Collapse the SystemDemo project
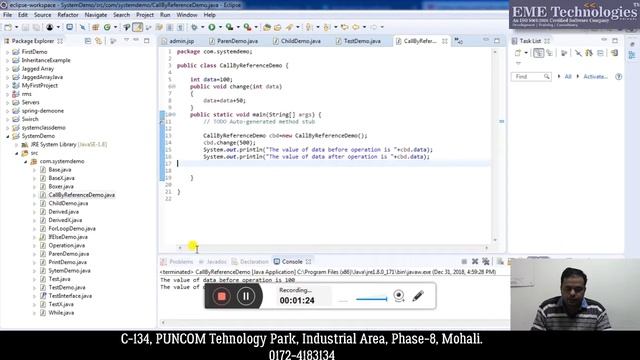 pos(7,136)
